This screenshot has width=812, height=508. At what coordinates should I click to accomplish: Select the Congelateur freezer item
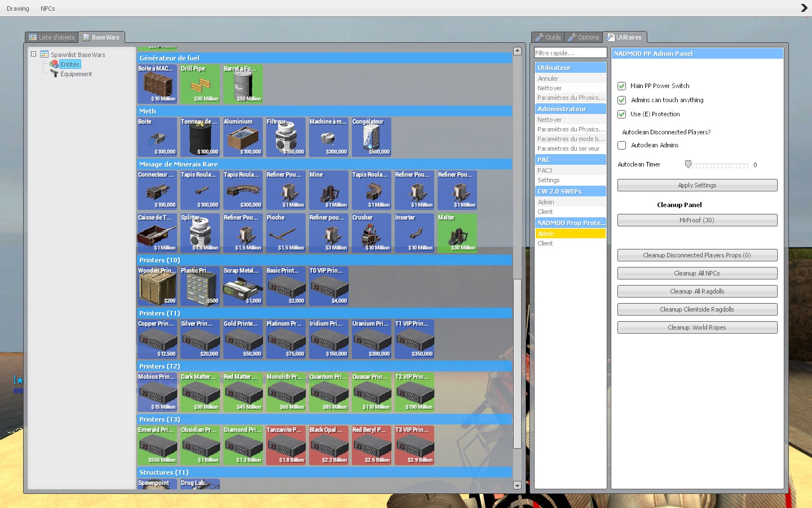click(x=372, y=137)
